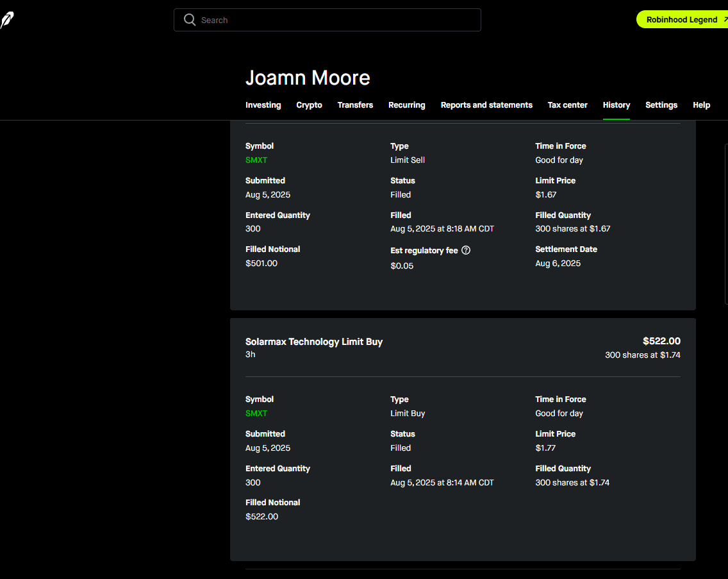This screenshot has width=728, height=579.
Task: Click the Est regulatory fee label
Action: tap(424, 251)
